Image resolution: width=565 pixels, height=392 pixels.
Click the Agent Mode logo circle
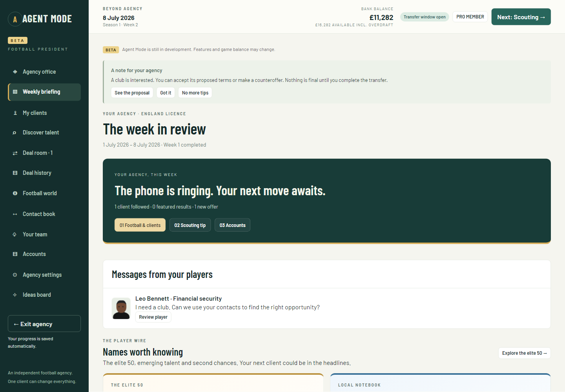coord(15,19)
